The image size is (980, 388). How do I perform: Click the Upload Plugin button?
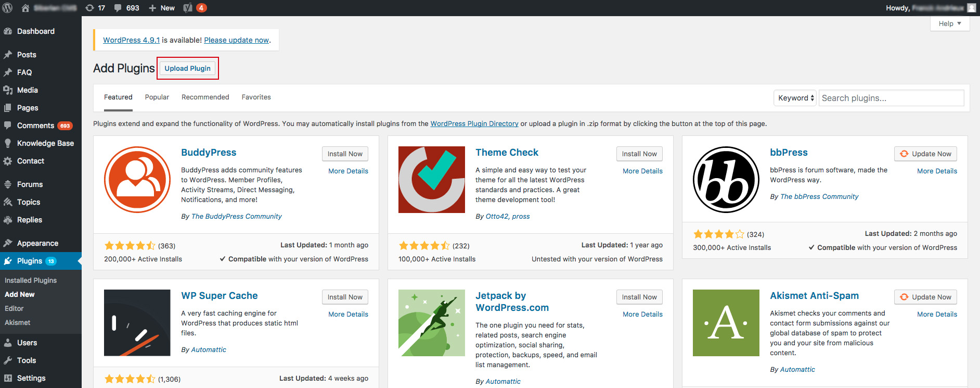(x=188, y=68)
